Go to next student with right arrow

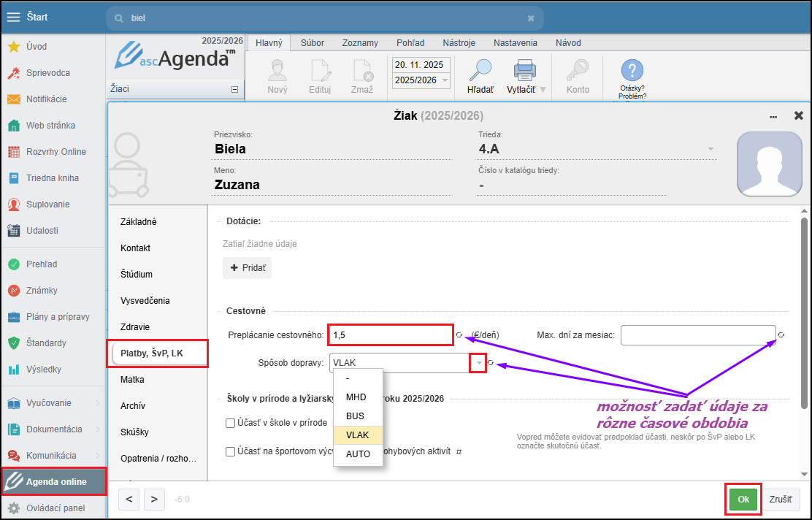[x=153, y=500]
